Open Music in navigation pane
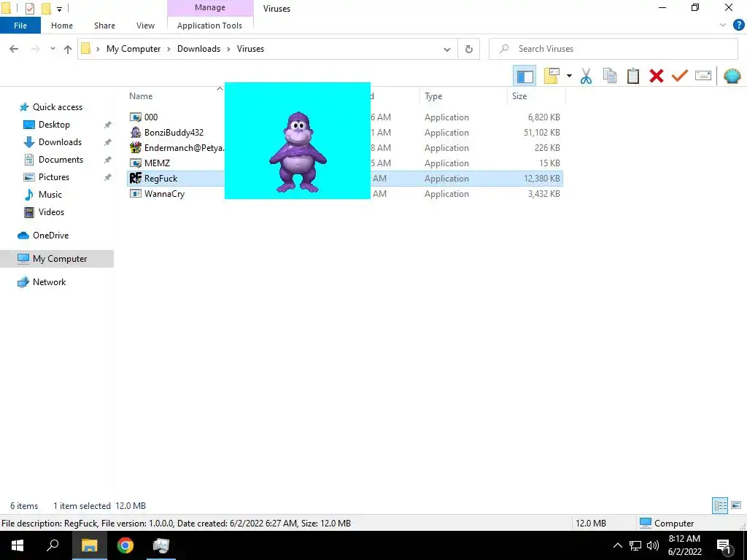The height and width of the screenshot is (560, 747). [50, 195]
